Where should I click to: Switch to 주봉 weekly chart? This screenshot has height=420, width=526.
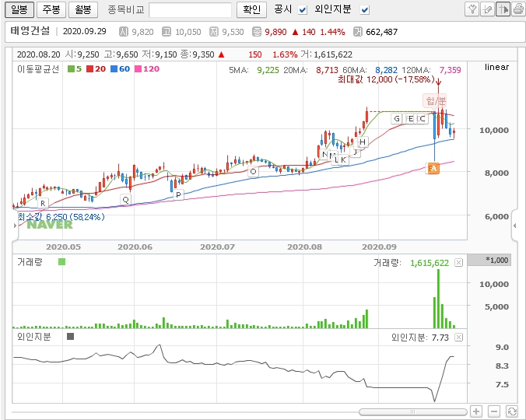[51, 9]
